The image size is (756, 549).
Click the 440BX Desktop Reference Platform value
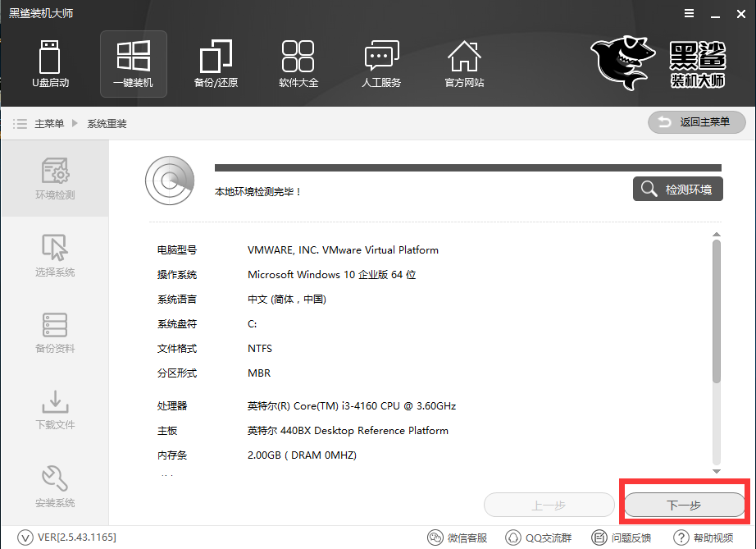pyautogui.click(x=348, y=430)
